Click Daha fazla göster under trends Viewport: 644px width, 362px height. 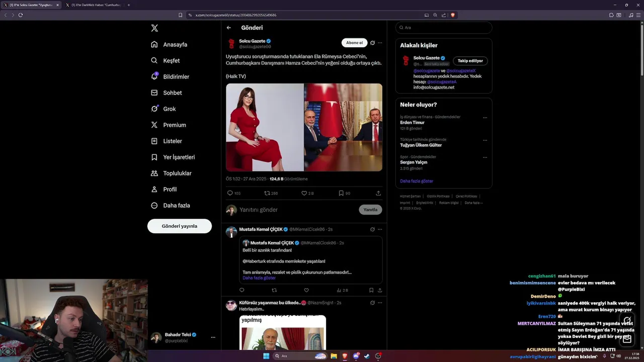click(x=417, y=181)
